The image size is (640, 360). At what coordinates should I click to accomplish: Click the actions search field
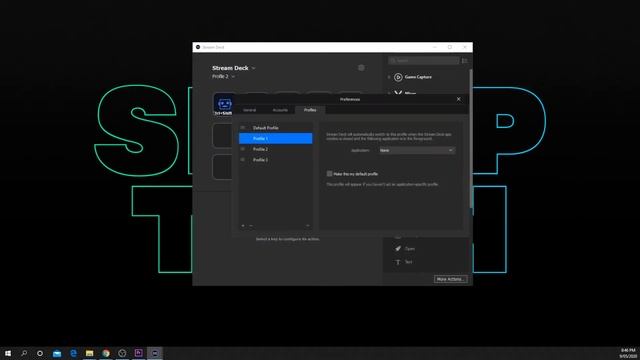click(x=424, y=61)
